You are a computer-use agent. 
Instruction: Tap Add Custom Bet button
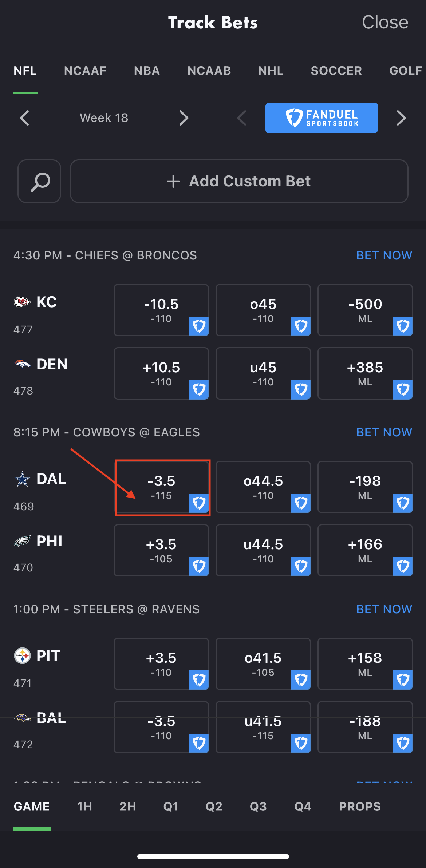(x=239, y=181)
